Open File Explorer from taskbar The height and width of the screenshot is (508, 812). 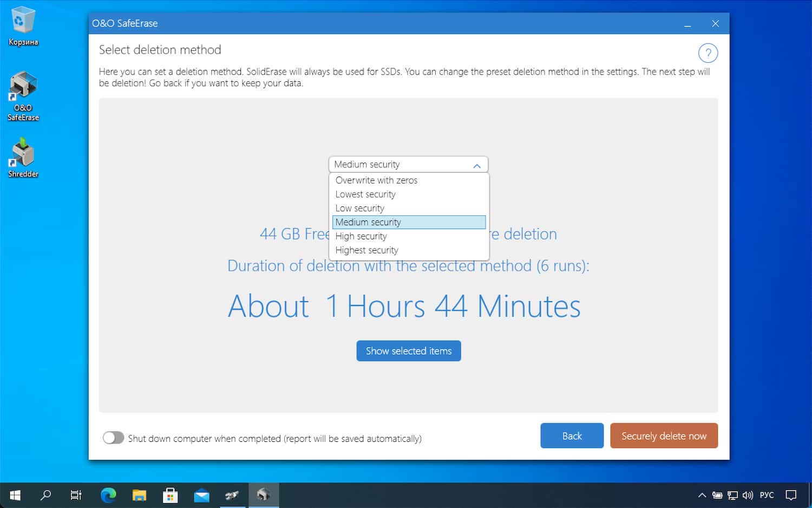pos(139,495)
